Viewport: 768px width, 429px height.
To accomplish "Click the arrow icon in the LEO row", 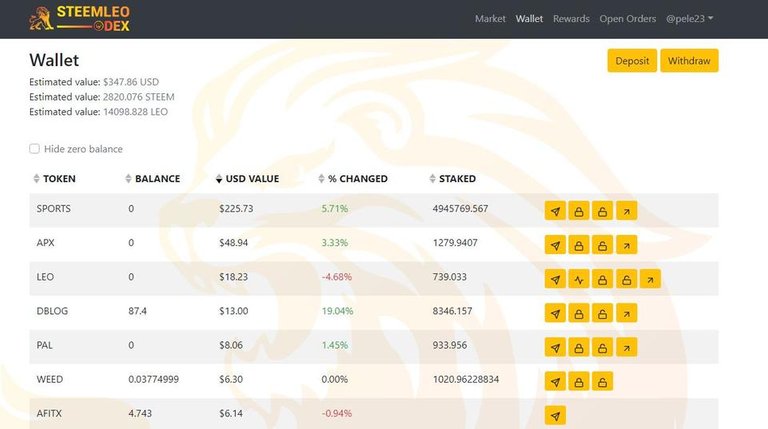I will click(x=650, y=279).
